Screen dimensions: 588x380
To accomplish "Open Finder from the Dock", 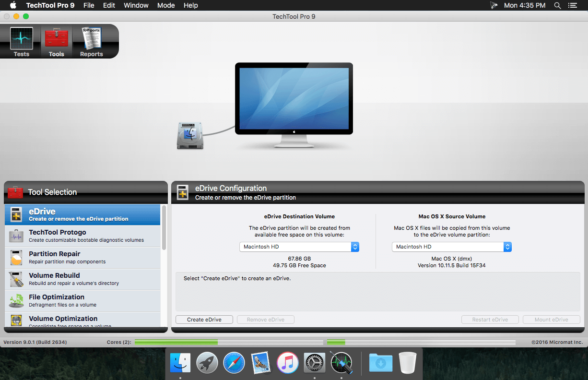I will pyautogui.click(x=180, y=363).
